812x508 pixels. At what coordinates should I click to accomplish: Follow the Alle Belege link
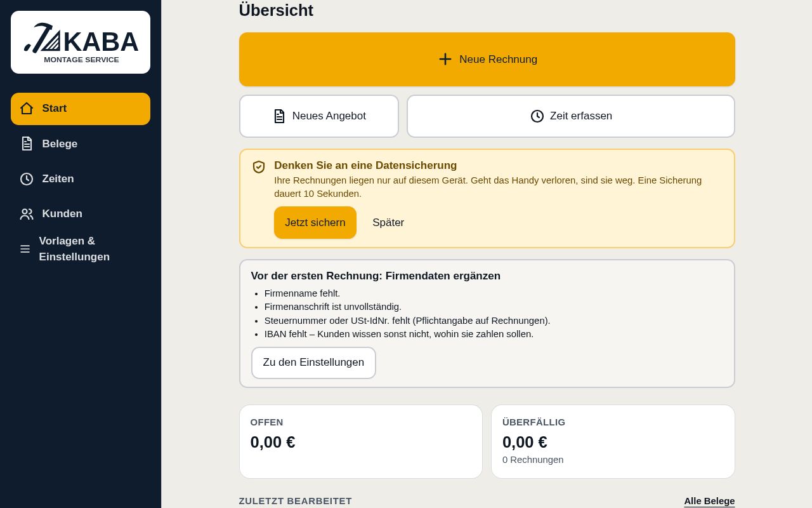click(709, 501)
